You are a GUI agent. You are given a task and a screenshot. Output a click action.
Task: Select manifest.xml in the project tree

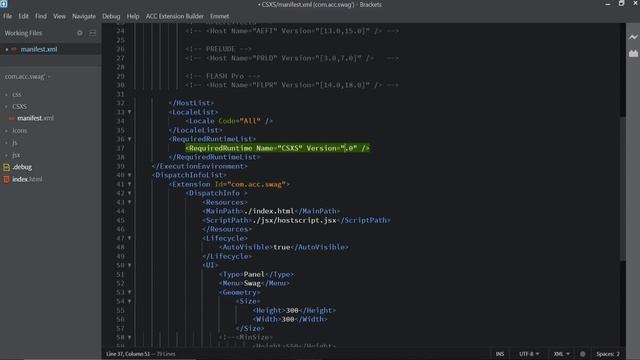(35, 118)
